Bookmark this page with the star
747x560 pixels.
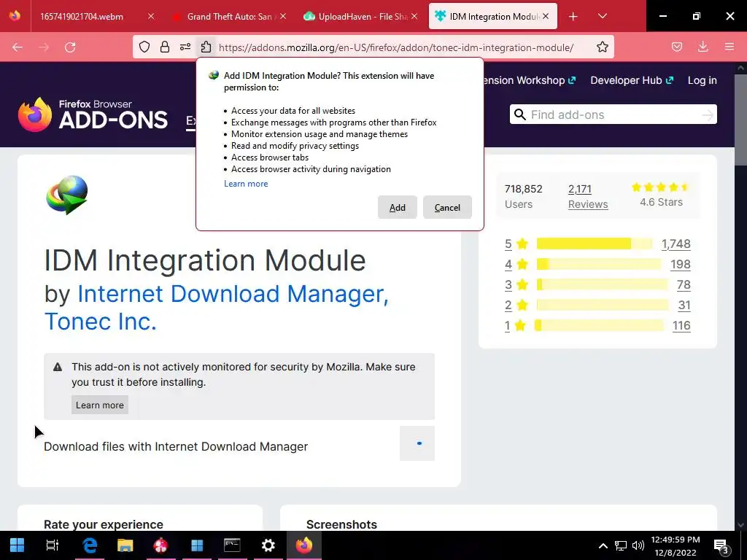[602, 47]
